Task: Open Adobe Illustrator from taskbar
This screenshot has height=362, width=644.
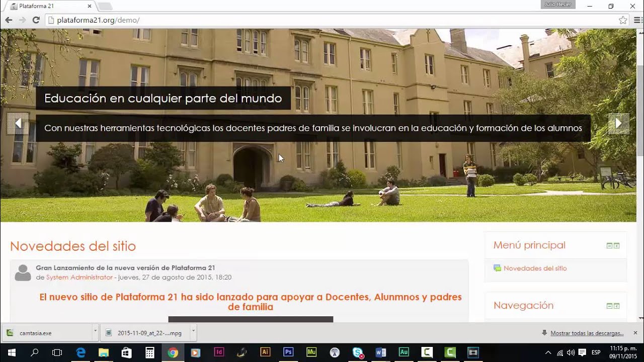Action: (x=265, y=352)
